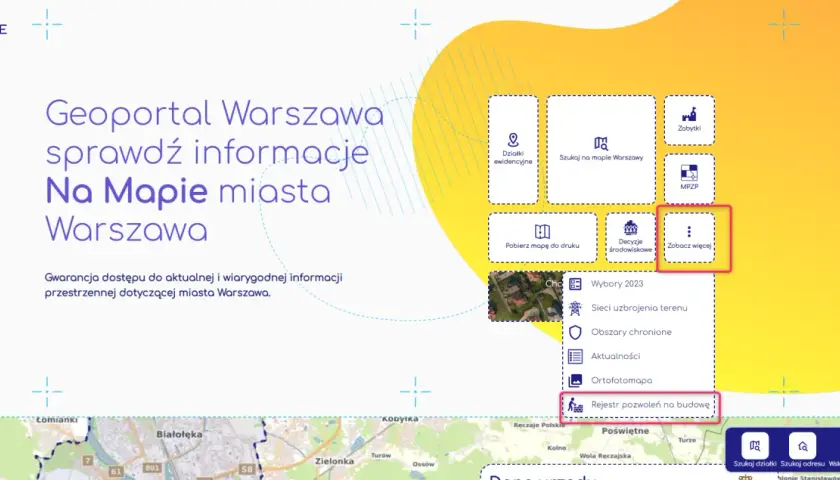Open Rejestr pozwoleń na budowę entry
This screenshot has width=840, height=480.
[638, 405]
